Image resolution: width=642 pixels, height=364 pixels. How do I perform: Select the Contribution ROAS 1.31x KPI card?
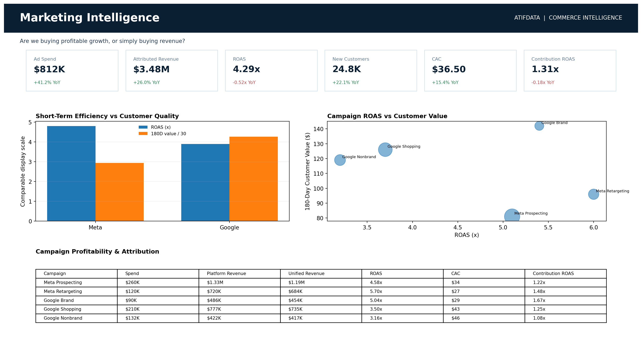tap(570, 70)
